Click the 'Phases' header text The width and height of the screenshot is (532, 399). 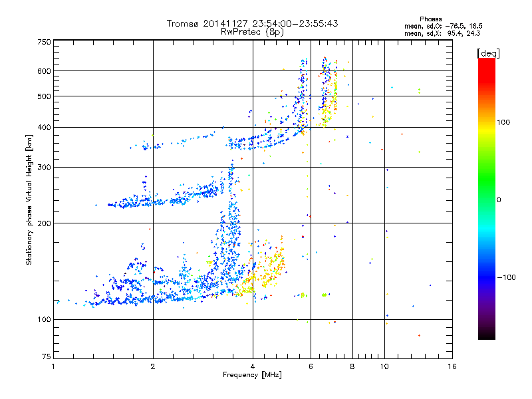[x=430, y=19]
